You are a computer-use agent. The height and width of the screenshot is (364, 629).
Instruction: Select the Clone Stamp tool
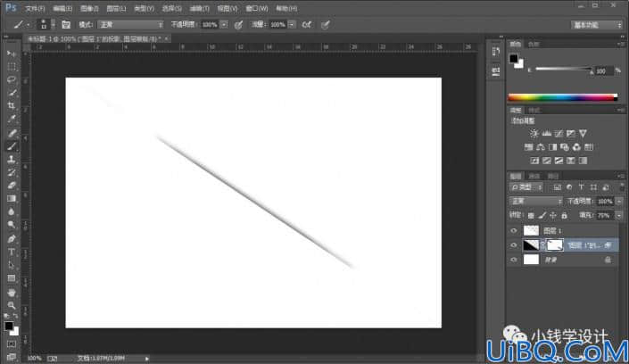tap(12, 160)
